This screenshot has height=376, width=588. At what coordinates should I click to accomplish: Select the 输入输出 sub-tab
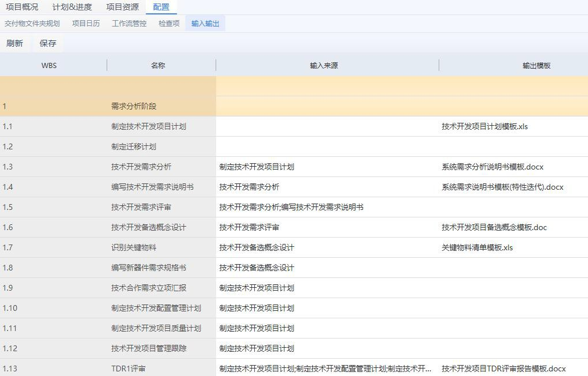(205, 24)
